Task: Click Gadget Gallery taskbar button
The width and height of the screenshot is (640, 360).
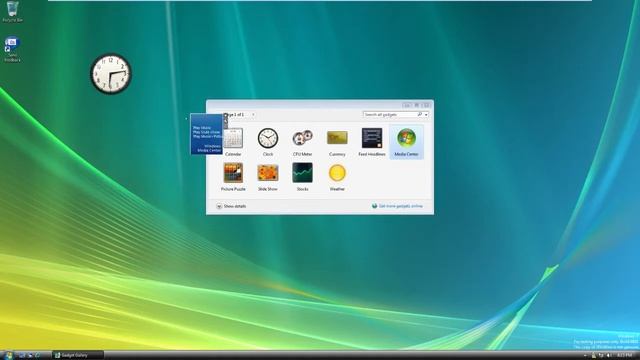Action: coord(78,356)
